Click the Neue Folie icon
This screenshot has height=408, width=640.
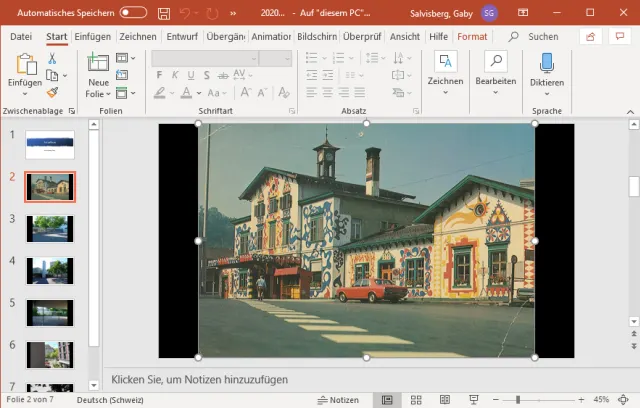tap(98, 63)
